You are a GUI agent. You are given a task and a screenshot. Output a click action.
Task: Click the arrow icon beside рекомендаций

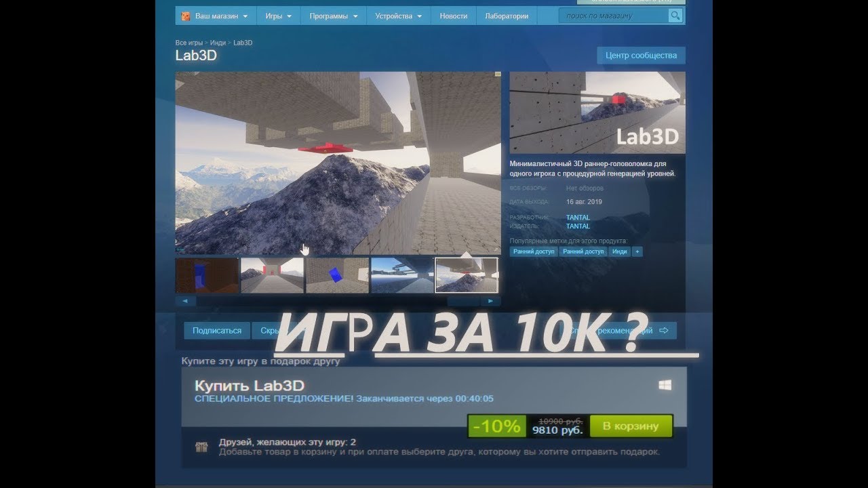click(x=664, y=331)
